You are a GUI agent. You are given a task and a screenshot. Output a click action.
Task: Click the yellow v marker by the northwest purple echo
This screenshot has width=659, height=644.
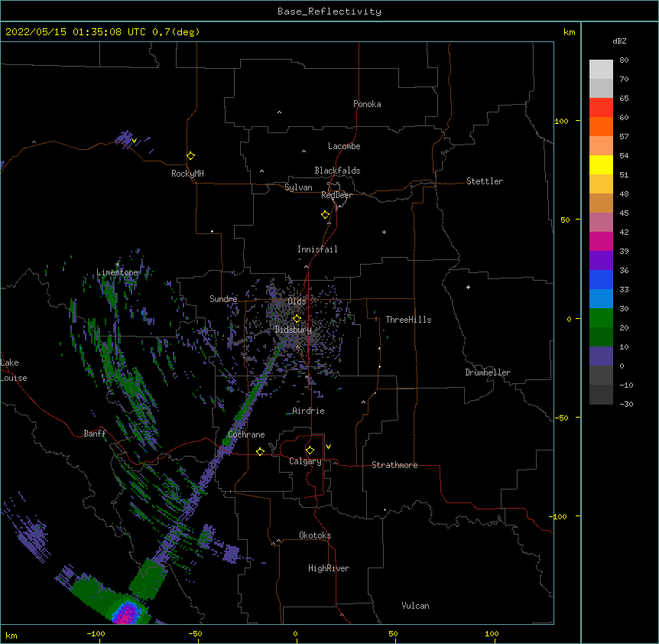point(134,141)
